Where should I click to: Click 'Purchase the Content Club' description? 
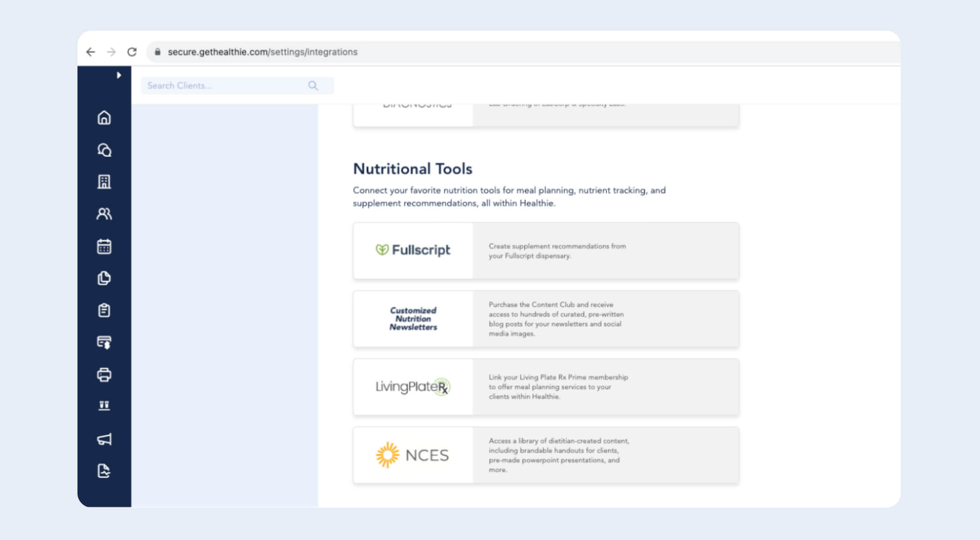tap(556, 319)
